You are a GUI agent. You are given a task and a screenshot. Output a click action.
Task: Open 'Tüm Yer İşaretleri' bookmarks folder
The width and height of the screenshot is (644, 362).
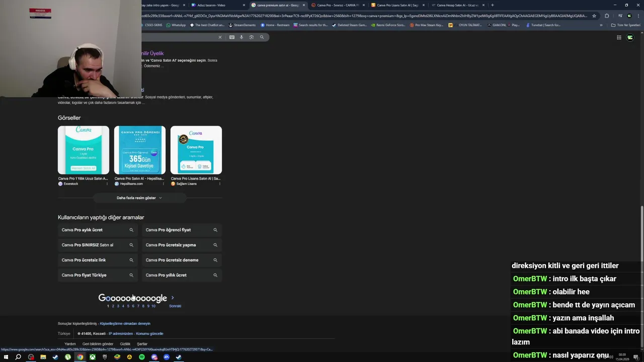pos(625,25)
